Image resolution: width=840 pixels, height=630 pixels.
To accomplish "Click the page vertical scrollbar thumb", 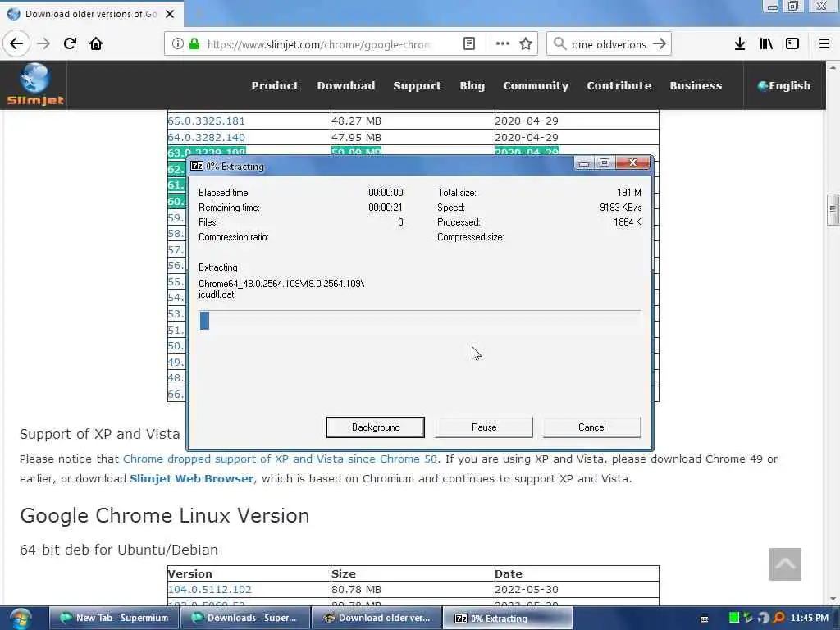I will tap(832, 209).
